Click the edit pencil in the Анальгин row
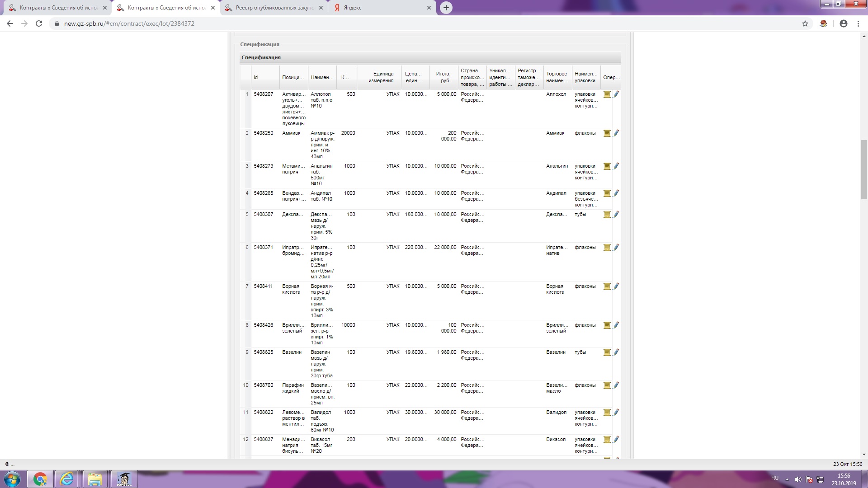Image resolution: width=868 pixels, height=488 pixels. (x=616, y=166)
